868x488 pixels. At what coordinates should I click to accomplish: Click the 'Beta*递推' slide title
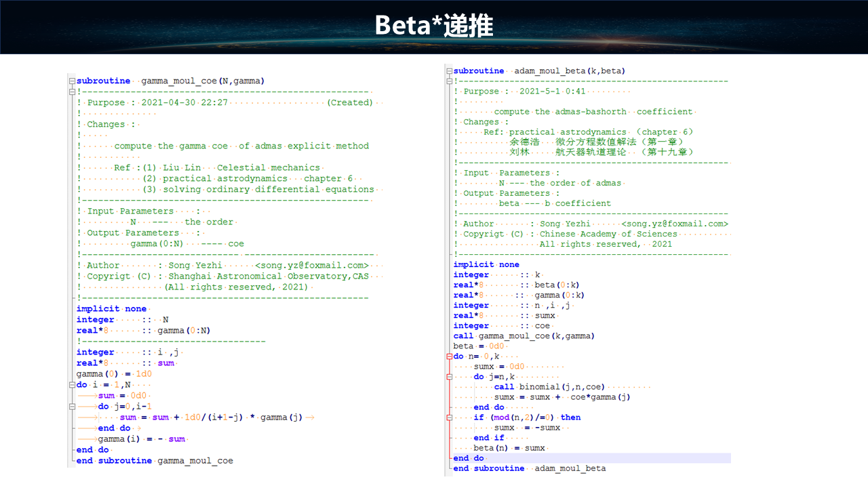[434, 26]
